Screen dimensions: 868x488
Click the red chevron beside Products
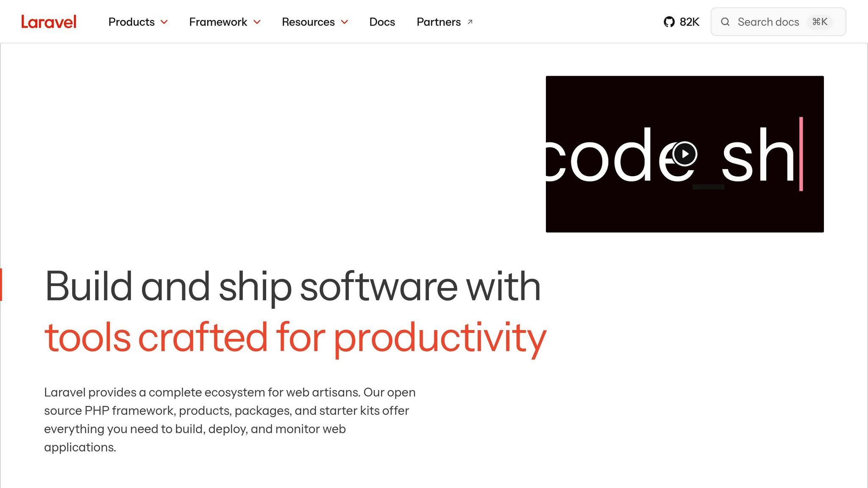pyautogui.click(x=165, y=22)
